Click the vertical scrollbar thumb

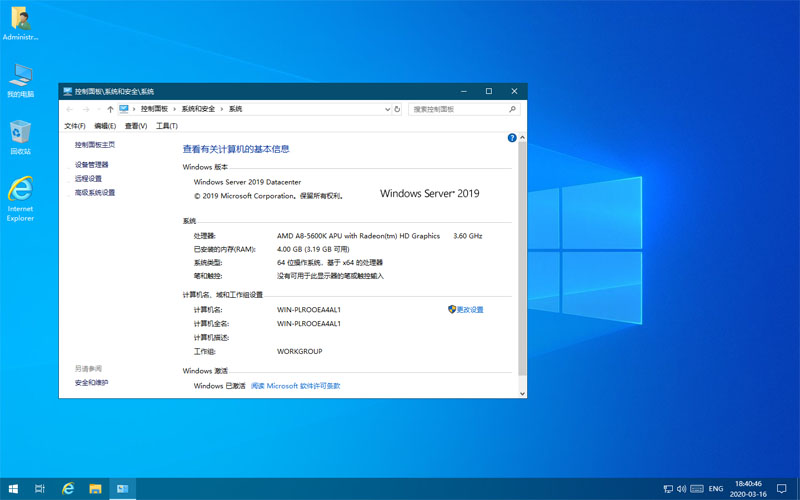(522, 259)
